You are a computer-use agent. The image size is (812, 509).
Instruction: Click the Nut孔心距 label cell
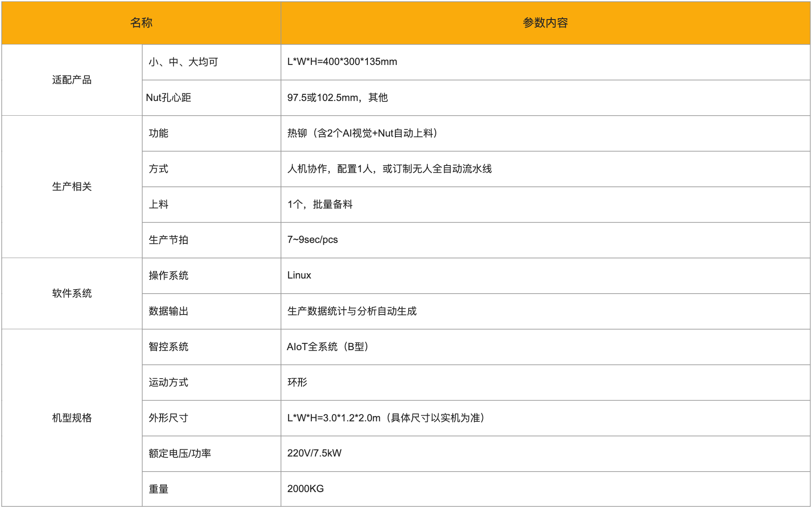tap(169, 98)
